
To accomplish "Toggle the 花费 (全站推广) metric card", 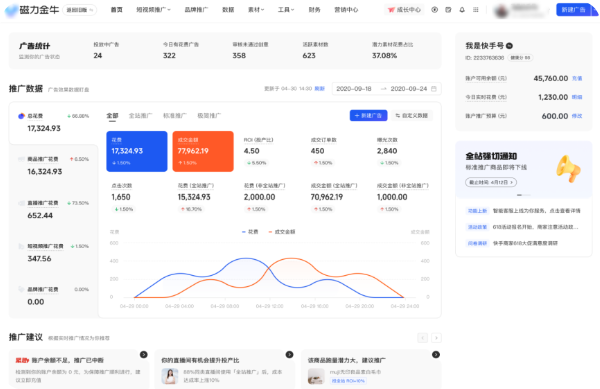I will 203,197.
